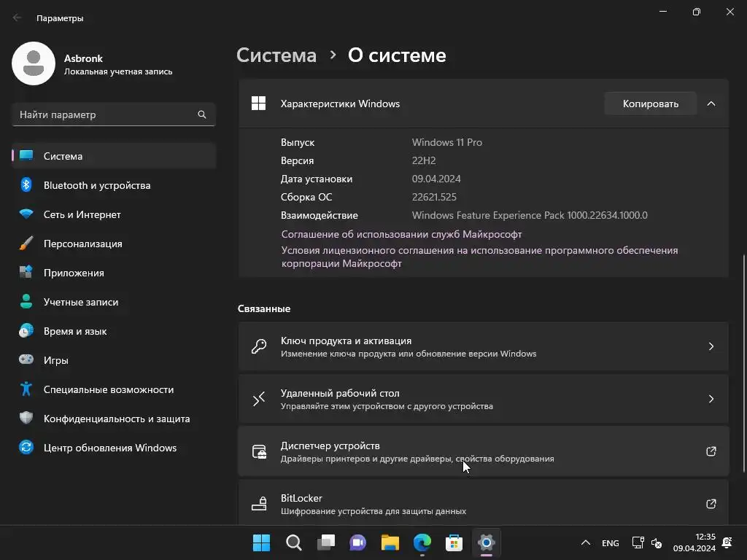Click Система breadcrumb in header

pos(276,55)
